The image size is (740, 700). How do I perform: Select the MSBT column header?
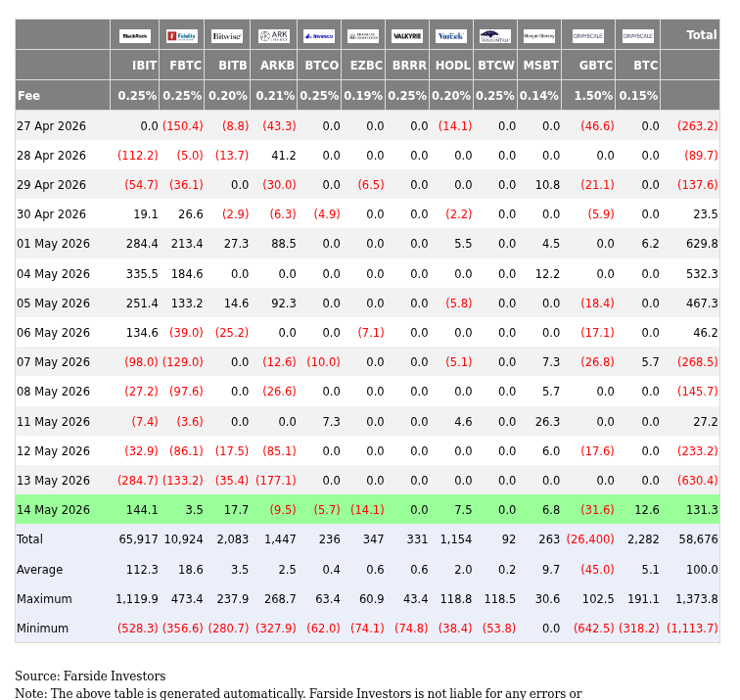click(x=540, y=66)
